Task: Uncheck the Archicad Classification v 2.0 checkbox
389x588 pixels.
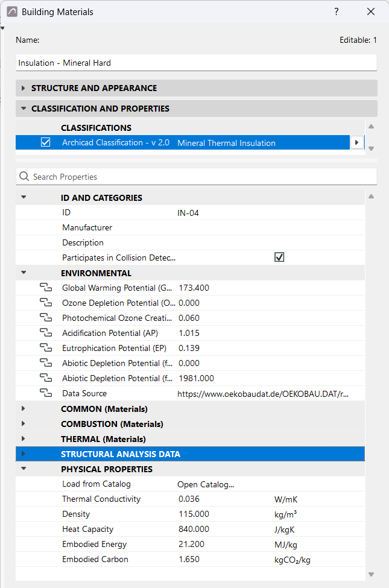Action: click(x=45, y=142)
